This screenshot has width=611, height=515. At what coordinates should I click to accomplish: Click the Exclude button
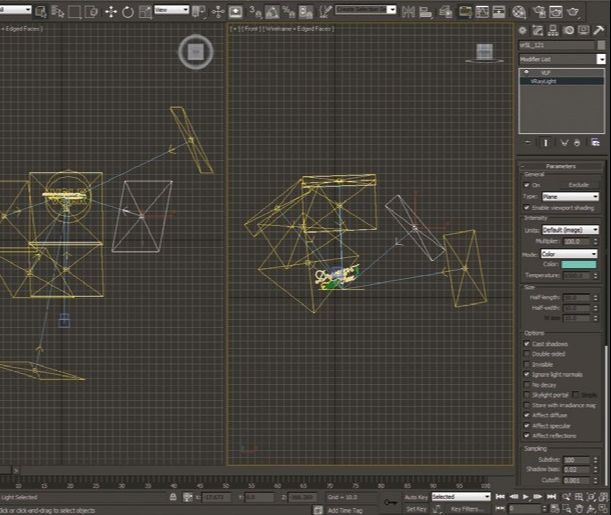pyautogui.click(x=578, y=185)
